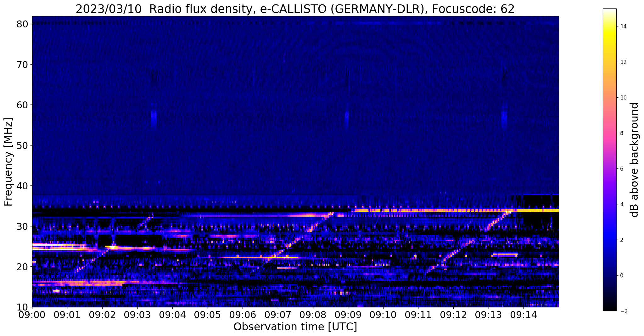Click the 60 MHz frequency tick label
Viewport: 644px width, 336px height.
[x=23, y=105]
